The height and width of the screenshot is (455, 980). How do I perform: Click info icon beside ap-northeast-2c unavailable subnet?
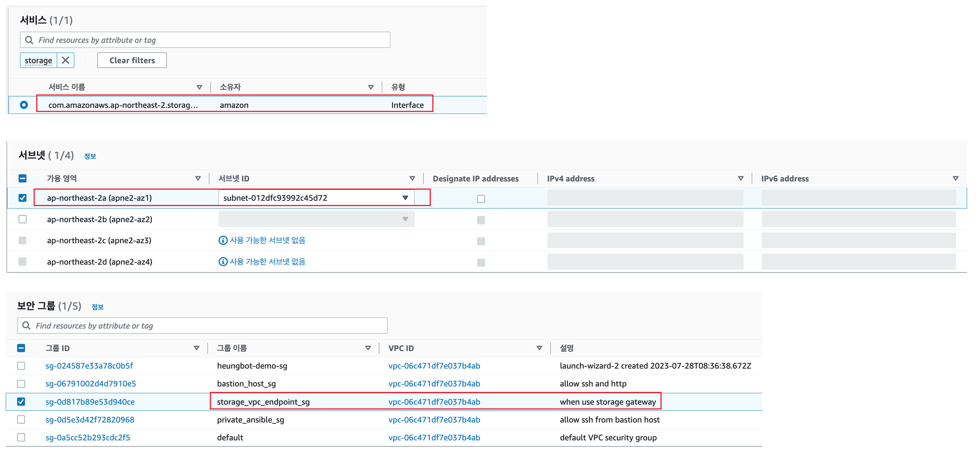[x=222, y=240]
